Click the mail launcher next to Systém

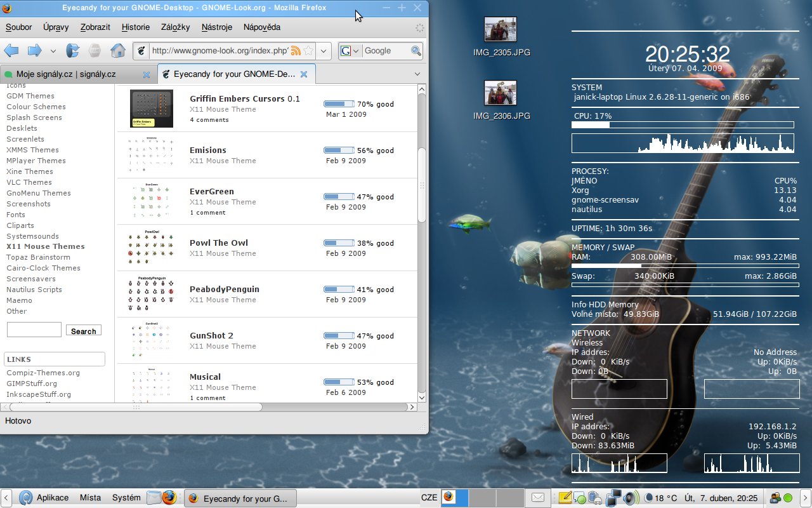(154, 498)
